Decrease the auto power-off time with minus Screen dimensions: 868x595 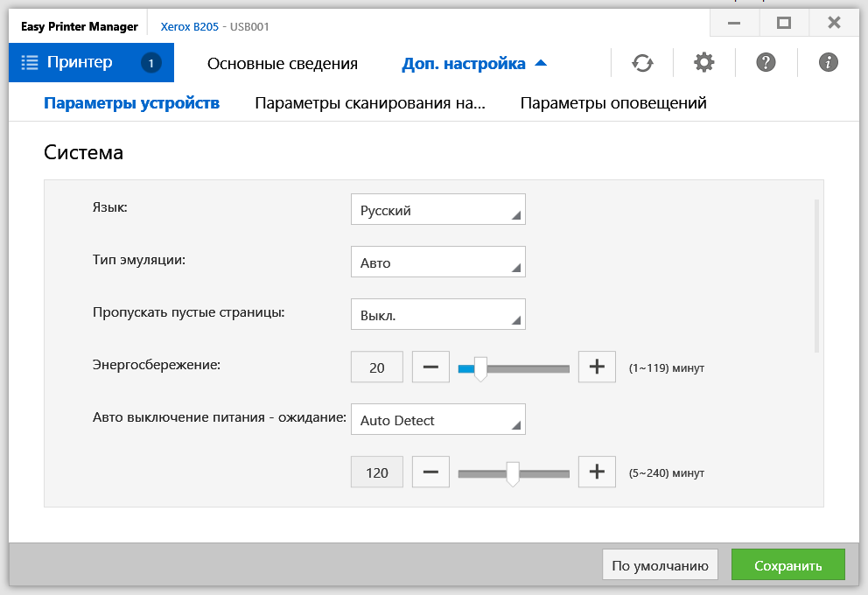[x=430, y=472]
